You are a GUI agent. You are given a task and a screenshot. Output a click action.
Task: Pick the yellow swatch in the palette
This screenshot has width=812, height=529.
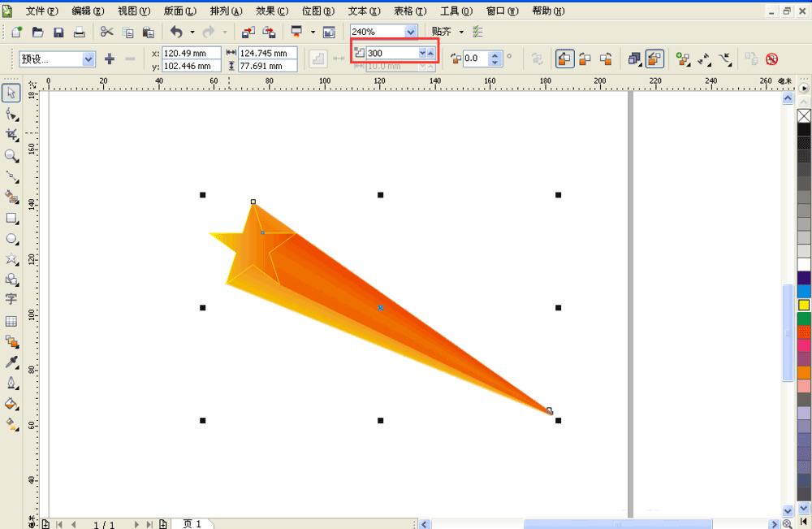coord(804,306)
